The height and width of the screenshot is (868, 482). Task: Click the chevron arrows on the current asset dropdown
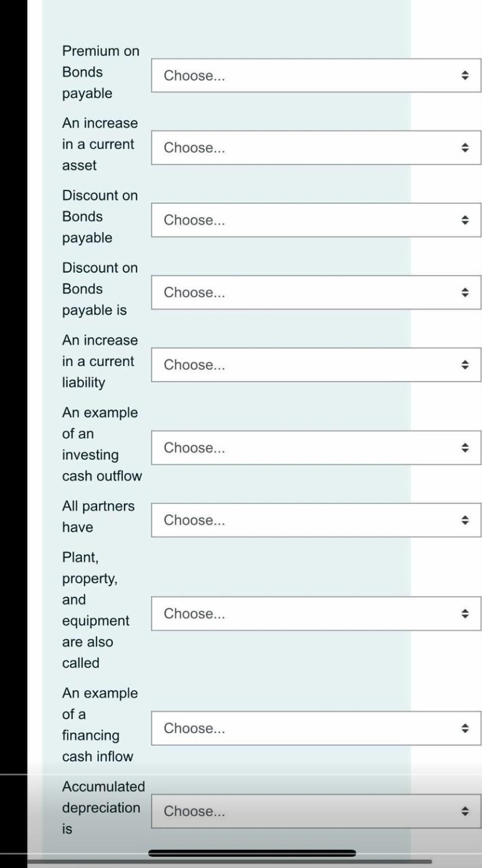tap(465, 147)
